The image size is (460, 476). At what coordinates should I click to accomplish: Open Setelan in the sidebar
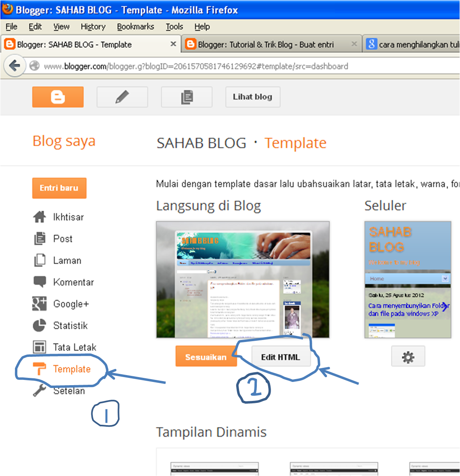pyautogui.click(x=69, y=391)
